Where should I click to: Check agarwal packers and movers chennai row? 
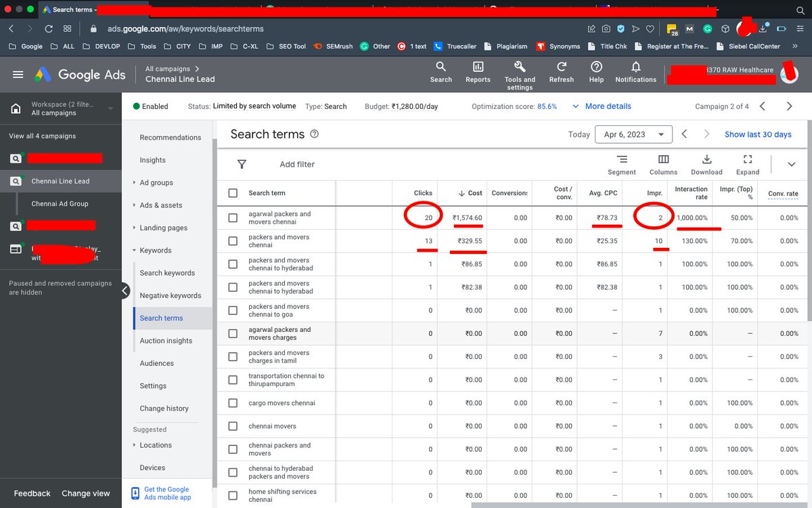point(233,218)
